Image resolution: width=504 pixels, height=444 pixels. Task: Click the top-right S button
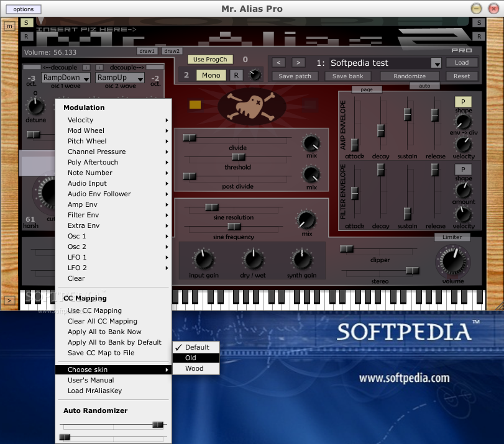479,23
